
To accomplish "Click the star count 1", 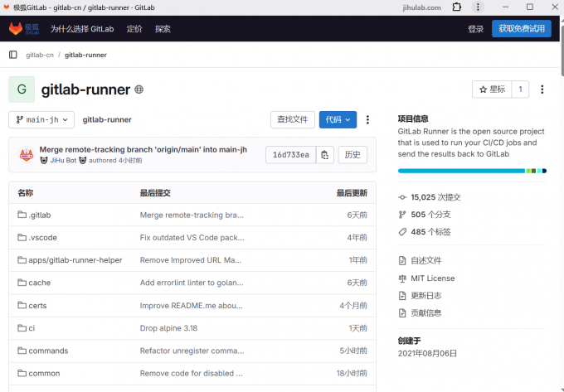I will (520, 90).
